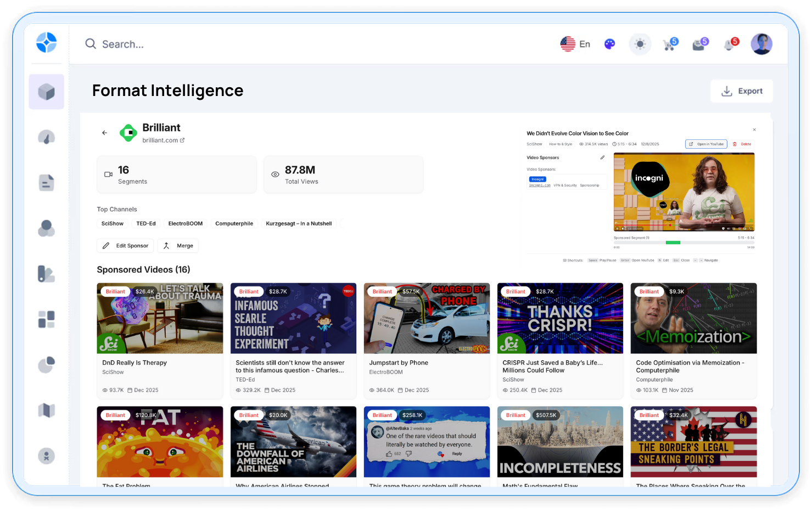
Task: Open the overlapping circles sidebar icon
Action: (46, 228)
